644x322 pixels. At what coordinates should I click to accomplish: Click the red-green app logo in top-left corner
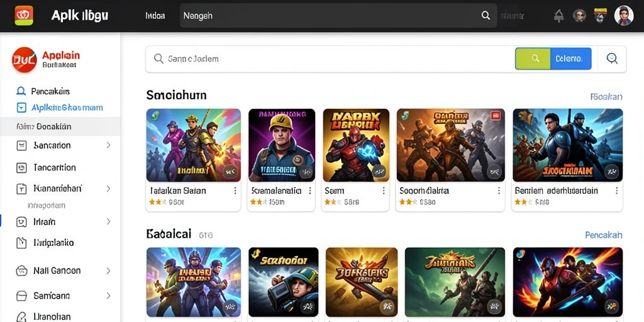point(24,16)
